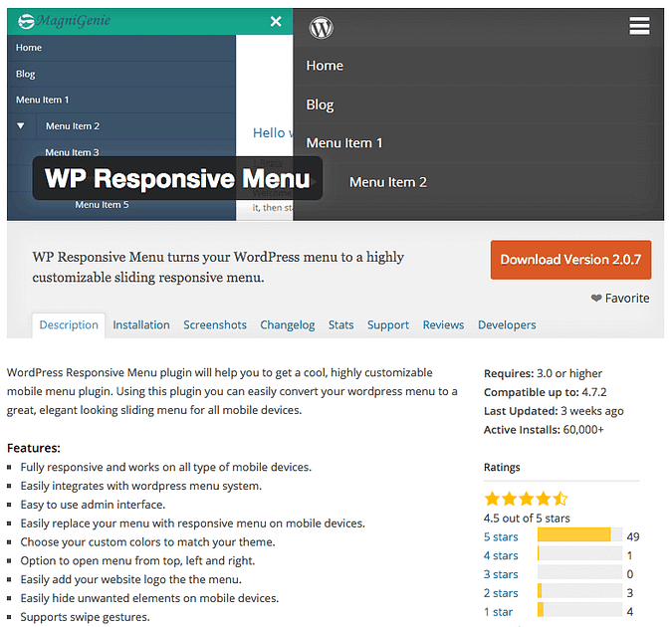Click the 4 stars rating bar
The height and width of the screenshot is (627, 672).
coord(579,553)
